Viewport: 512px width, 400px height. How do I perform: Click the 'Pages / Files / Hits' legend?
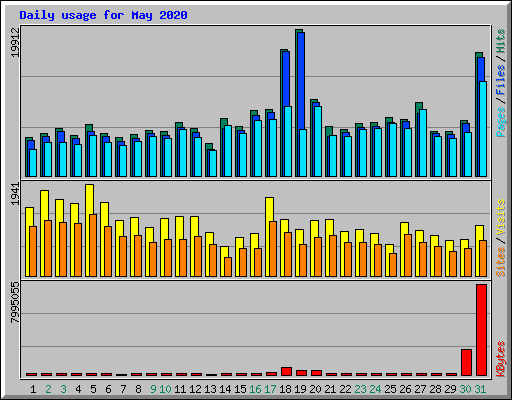point(500,83)
